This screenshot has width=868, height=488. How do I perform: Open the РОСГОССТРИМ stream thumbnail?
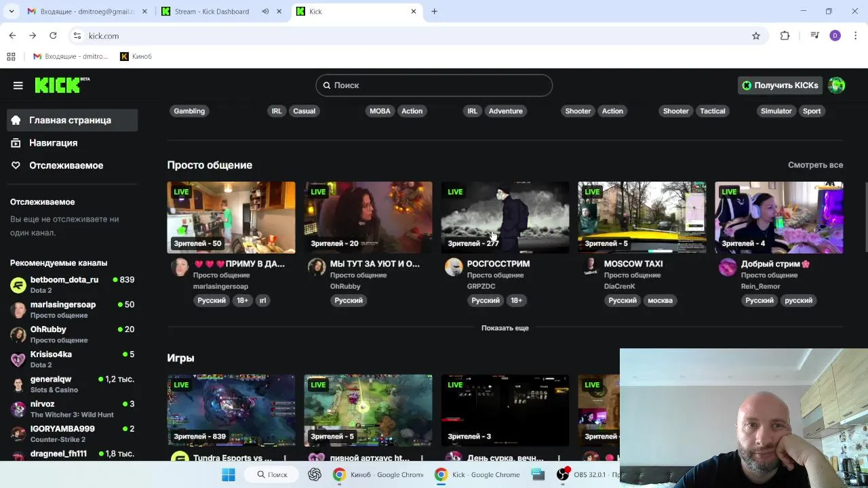point(505,218)
